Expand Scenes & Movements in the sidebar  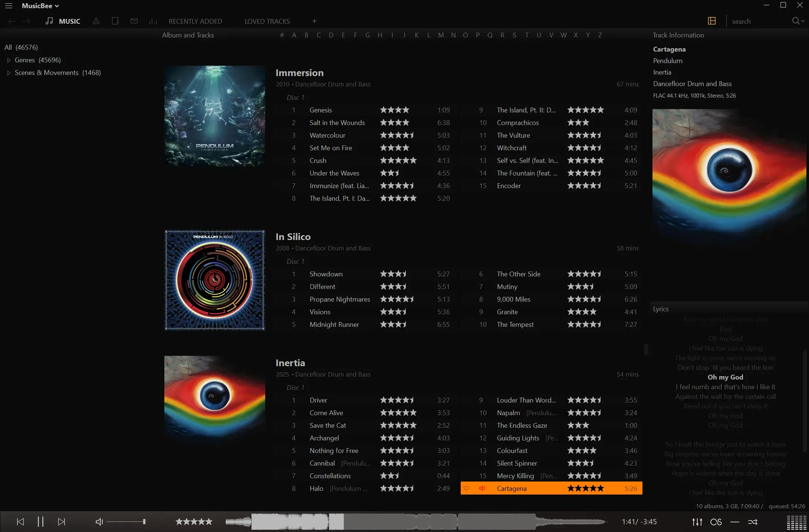[9, 73]
